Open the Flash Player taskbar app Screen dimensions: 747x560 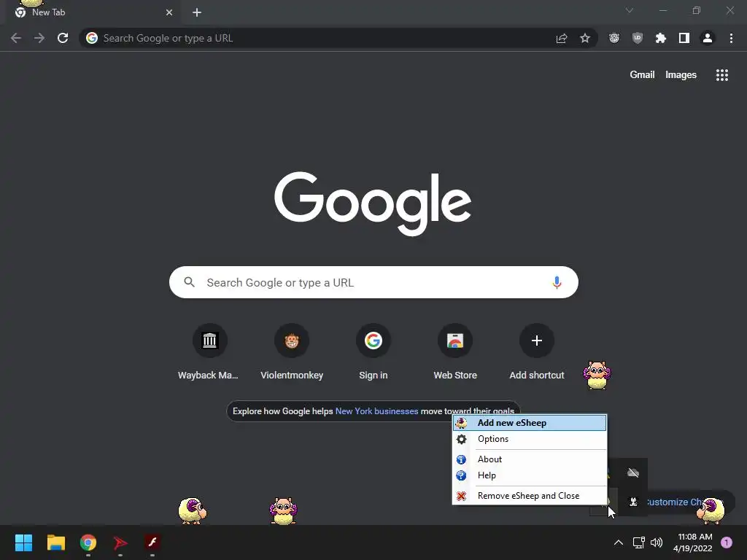[x=152, y=542]
